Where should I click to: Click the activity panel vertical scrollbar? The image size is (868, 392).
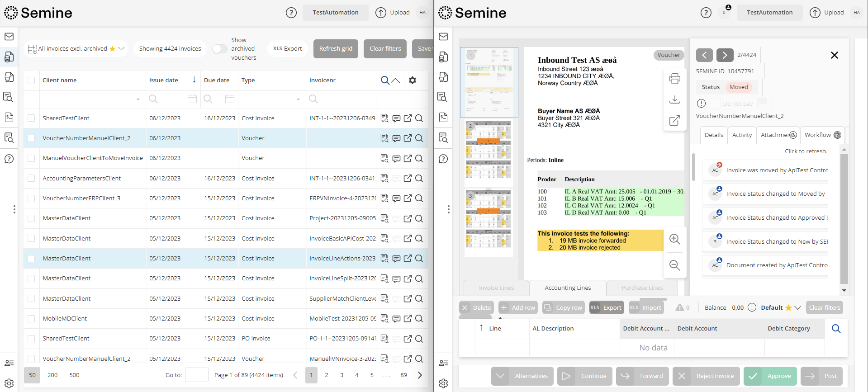pos(844,217)
